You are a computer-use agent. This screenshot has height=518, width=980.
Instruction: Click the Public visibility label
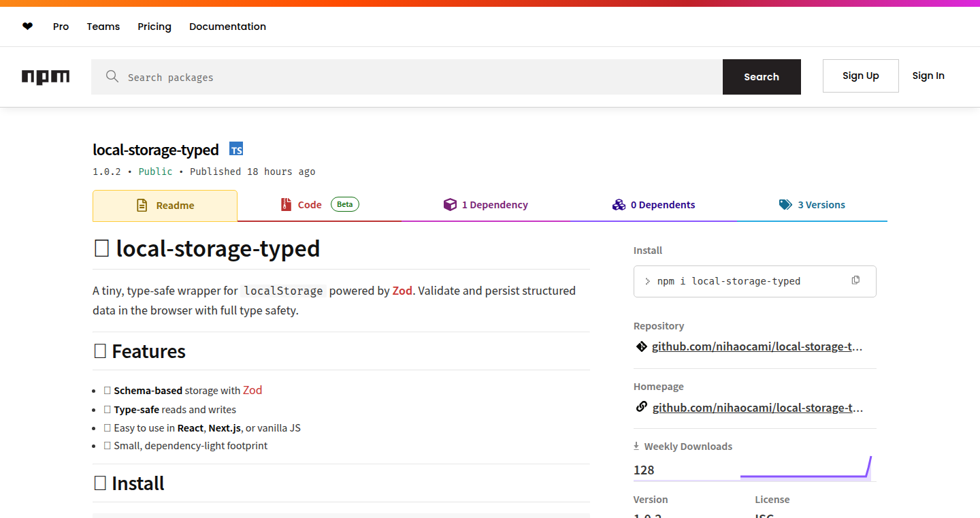click(x=156, y=172)
